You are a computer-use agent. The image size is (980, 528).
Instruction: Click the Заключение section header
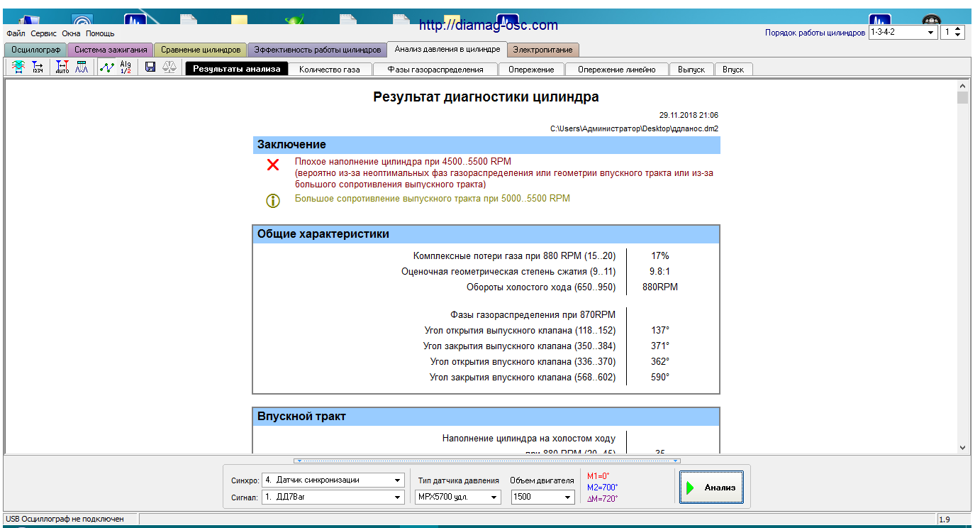pyautogui.click(x=486, y=145)
